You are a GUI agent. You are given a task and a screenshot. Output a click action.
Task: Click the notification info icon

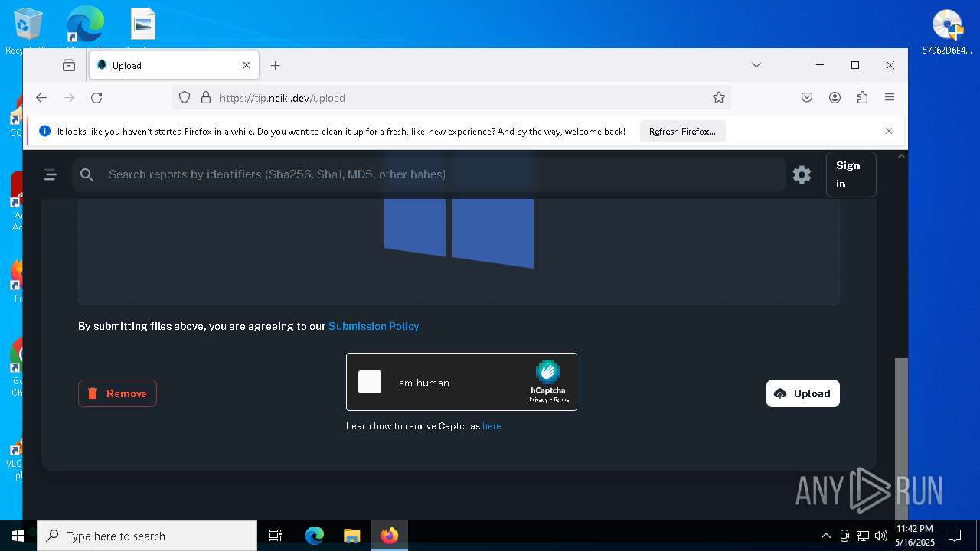44,132
